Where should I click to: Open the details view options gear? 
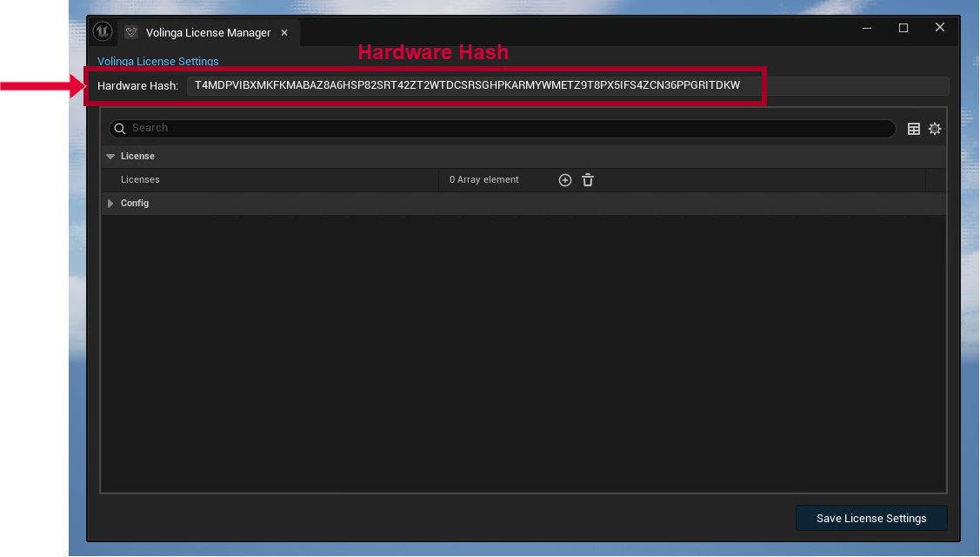(x=935, y=129)
